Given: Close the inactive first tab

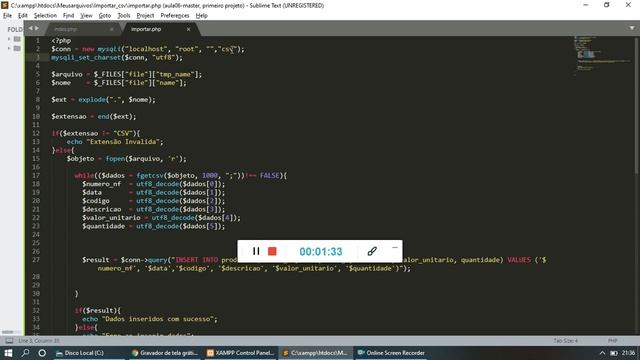Looking at the screenshot, I should (x=111, y=29).
